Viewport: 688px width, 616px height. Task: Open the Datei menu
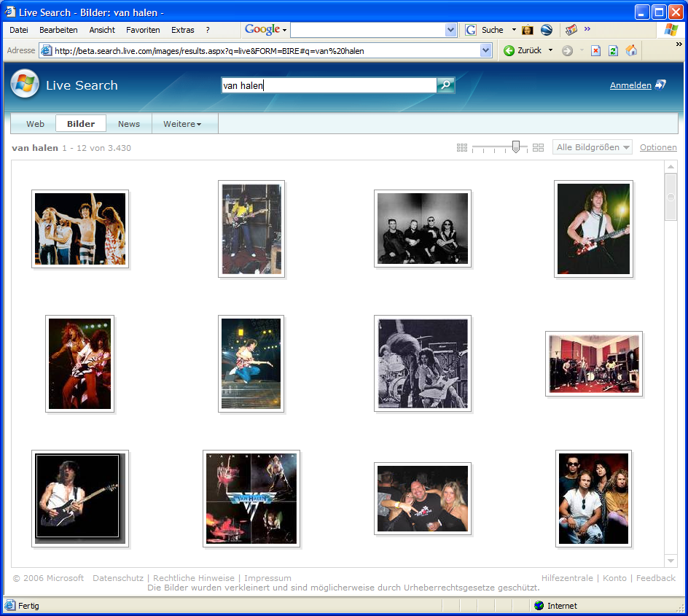tap(19, 30)
